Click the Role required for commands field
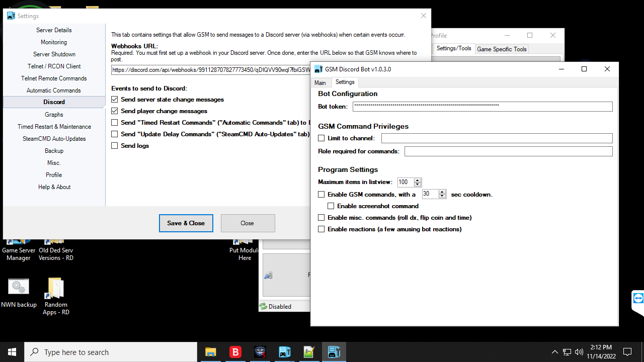 [x=509, y=151]
